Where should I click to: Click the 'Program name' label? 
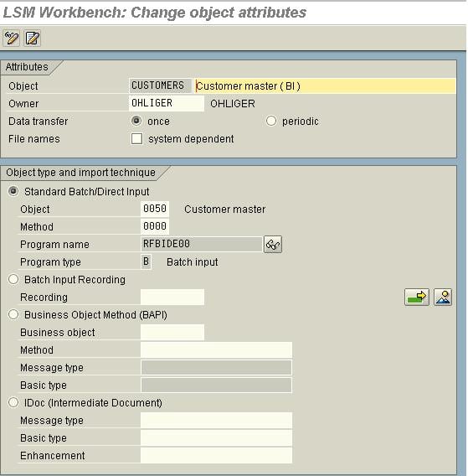[54, 245]
